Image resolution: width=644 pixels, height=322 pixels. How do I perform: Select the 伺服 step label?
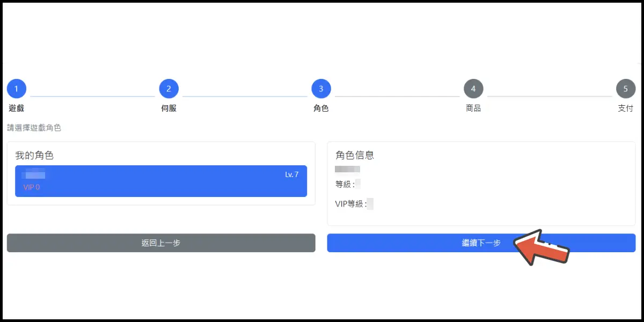pyautogui.click(x=169, y=108)
